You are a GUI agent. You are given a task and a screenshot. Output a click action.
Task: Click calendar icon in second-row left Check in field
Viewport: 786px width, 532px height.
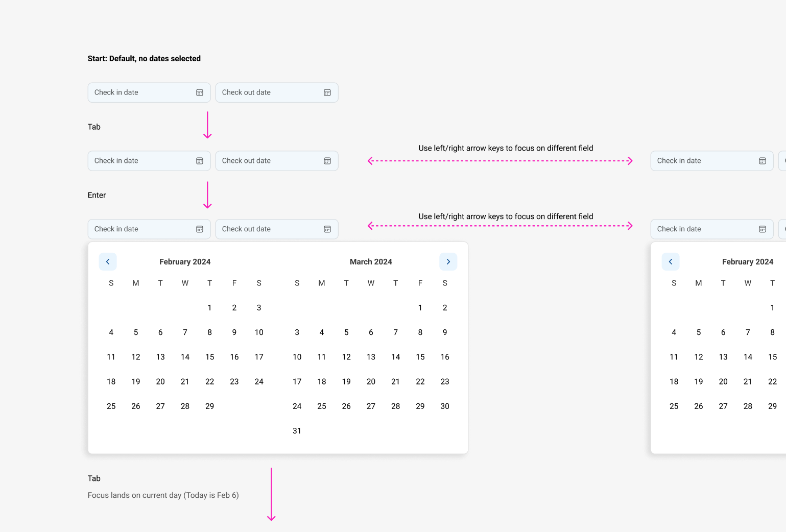click(200, 161)
